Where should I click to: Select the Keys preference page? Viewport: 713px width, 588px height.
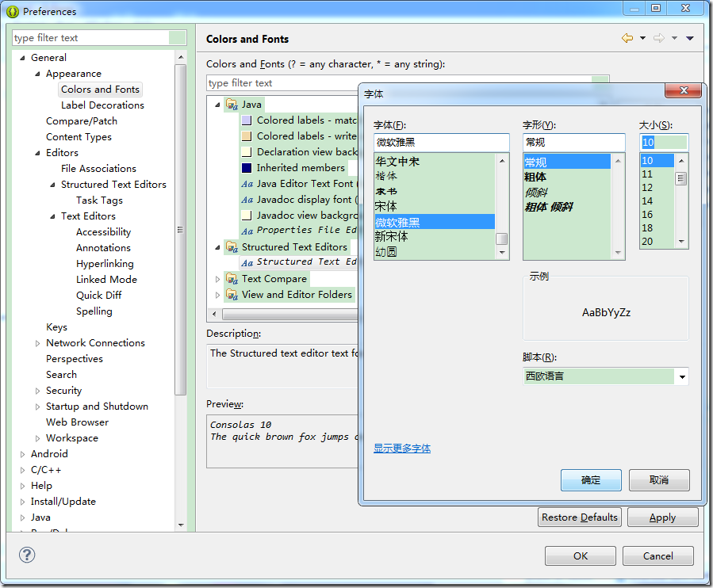coord(56,327)
